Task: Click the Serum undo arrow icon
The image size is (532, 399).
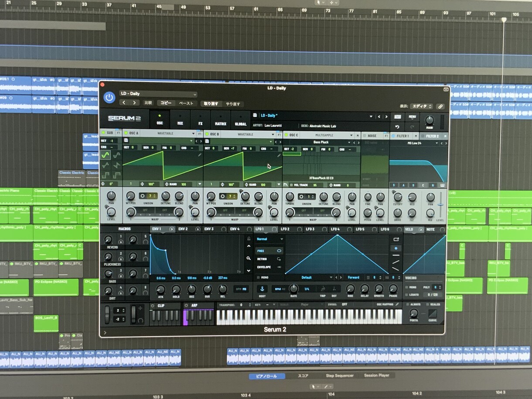Action: pyautogui.click(x=397, y=126)
